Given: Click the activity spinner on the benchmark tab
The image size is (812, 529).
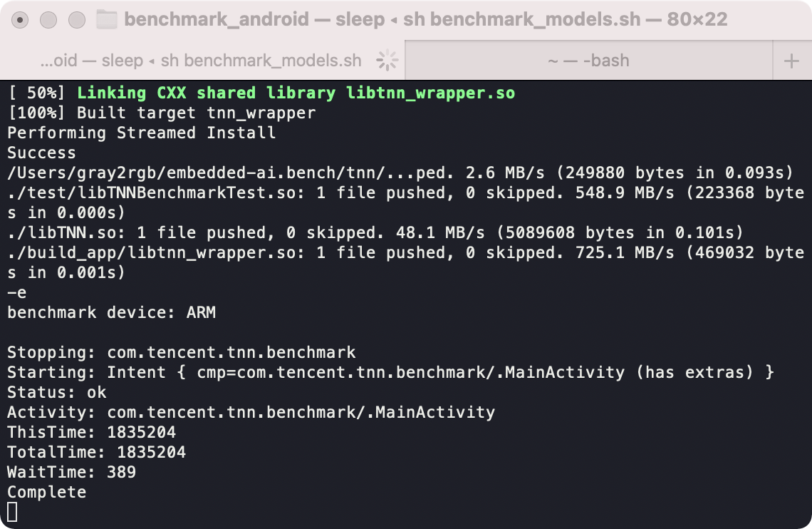Looking at the screenshot, I should point(385,60).
